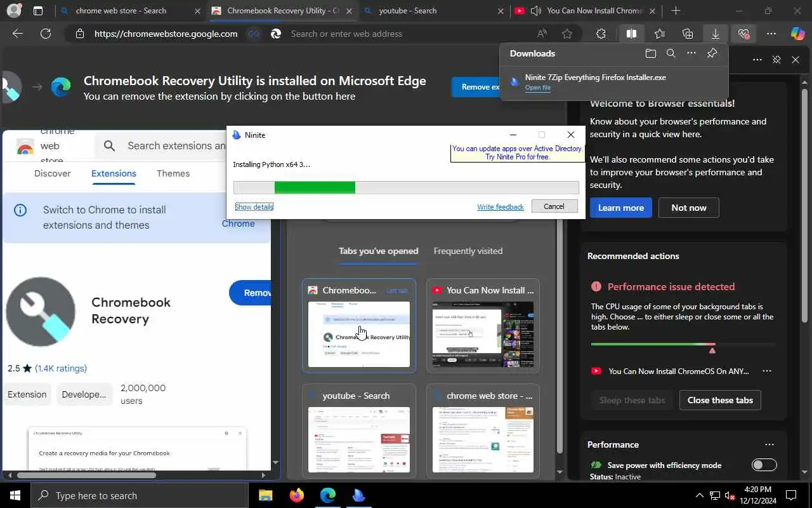Screen dimensions: 812x508
Task: Search downloads with the magnifier icon
Action: pos(671,53)
